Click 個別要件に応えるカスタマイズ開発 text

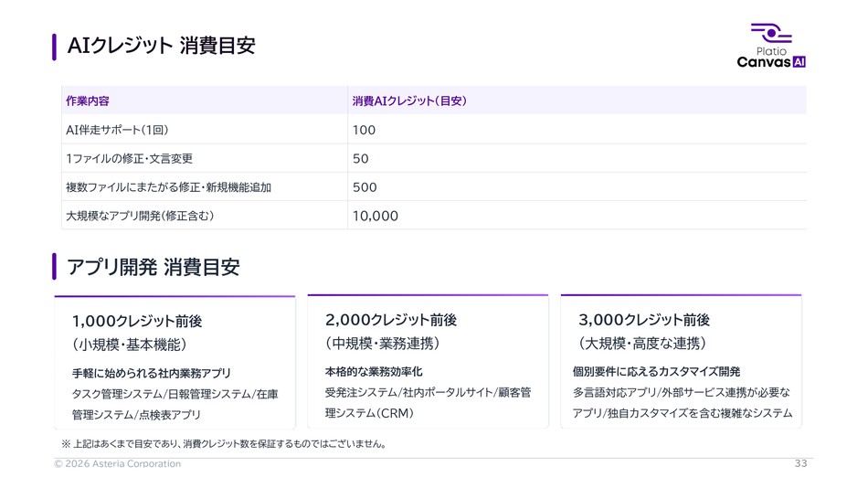point(657,372)
